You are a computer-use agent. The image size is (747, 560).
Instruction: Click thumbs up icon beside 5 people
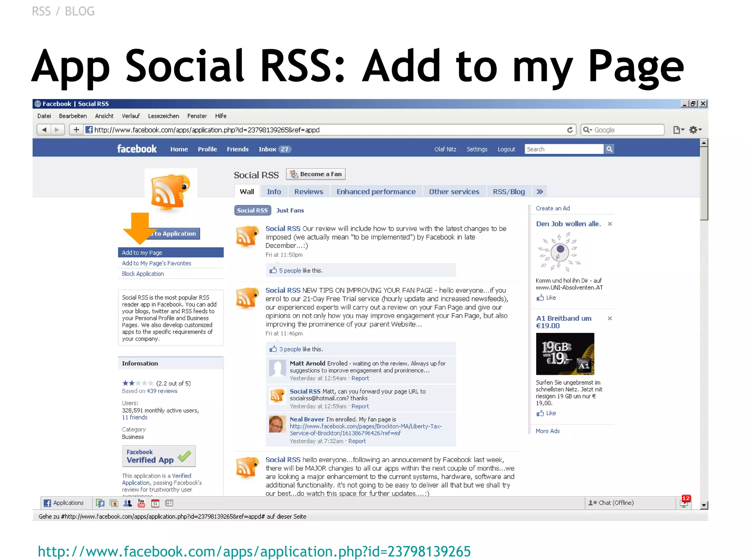coord(273,270)
